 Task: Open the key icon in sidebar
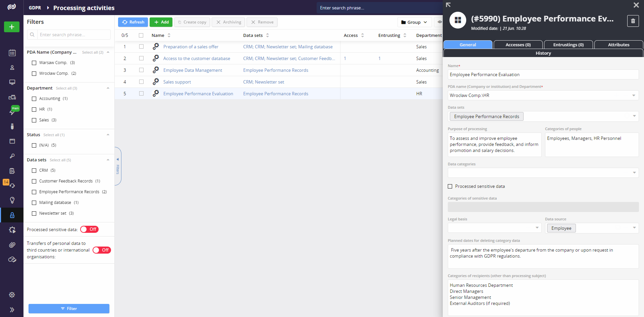(x=12, y=156)
